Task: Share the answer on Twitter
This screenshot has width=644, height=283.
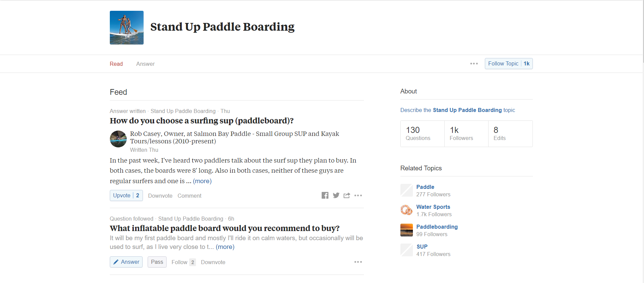Action: click(x=336, y=195)
